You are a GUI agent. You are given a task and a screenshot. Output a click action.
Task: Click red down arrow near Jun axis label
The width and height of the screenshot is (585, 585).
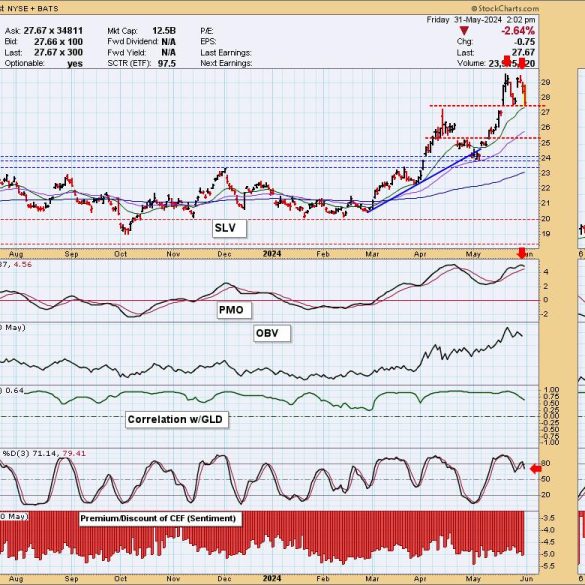pyautogui.click(x=522, y=254)
